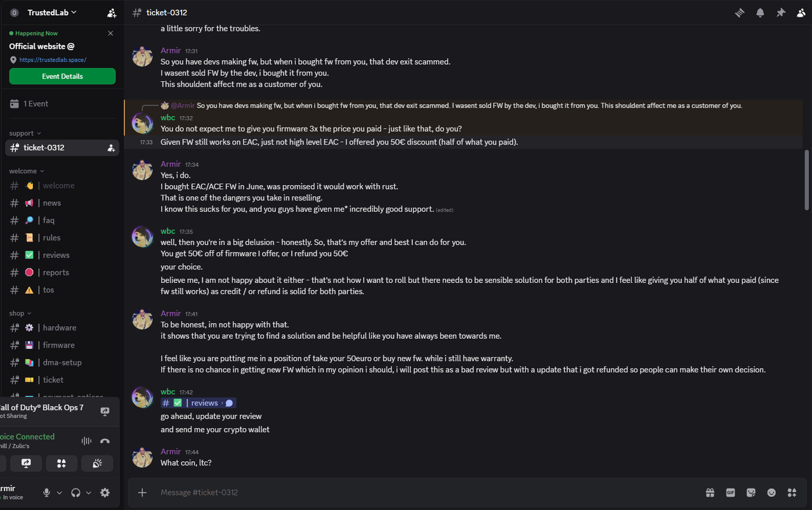The height and width of the screenshot is (510, 812).
Task: Open the firmware channel
Action: [58, 345]
